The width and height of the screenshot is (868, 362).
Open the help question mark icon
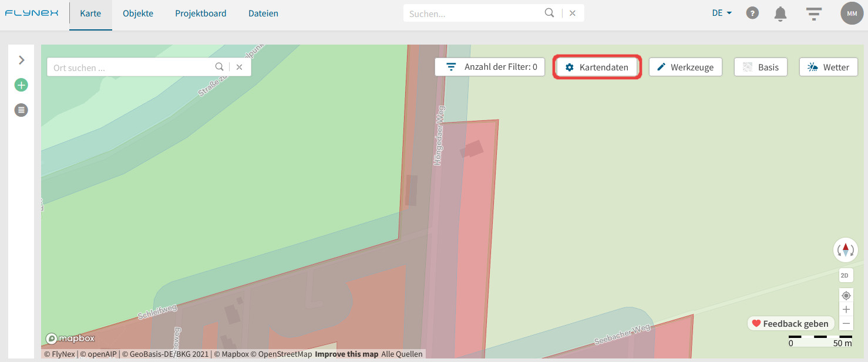point(752,13)
